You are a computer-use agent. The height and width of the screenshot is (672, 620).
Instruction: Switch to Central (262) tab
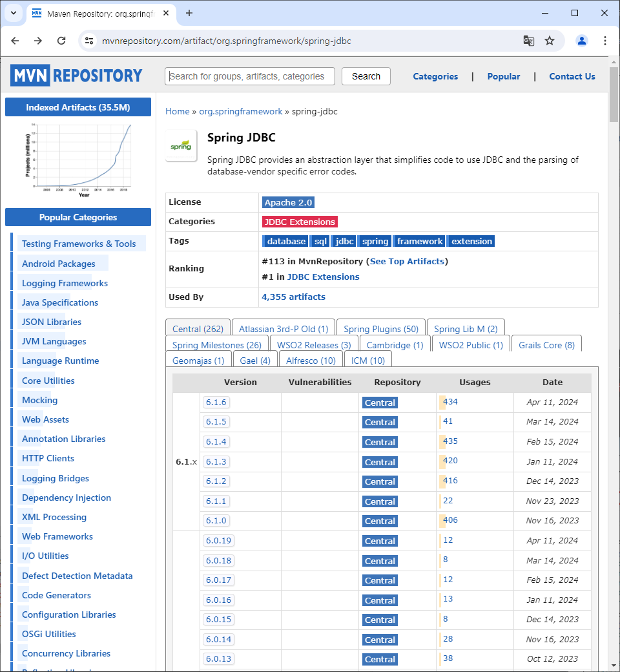click(198, 329)
